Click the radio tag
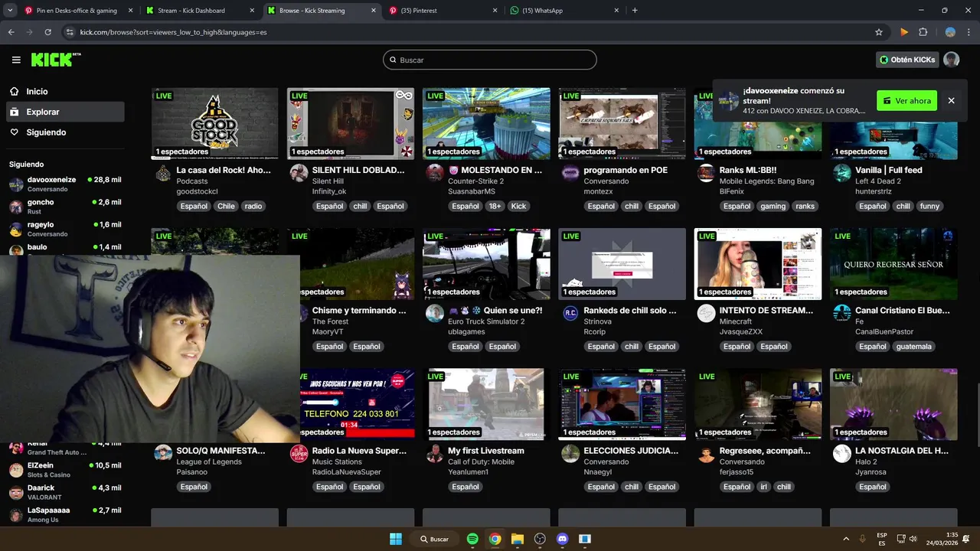The height and width of the screenshot is (551, 980). (253, 206)
